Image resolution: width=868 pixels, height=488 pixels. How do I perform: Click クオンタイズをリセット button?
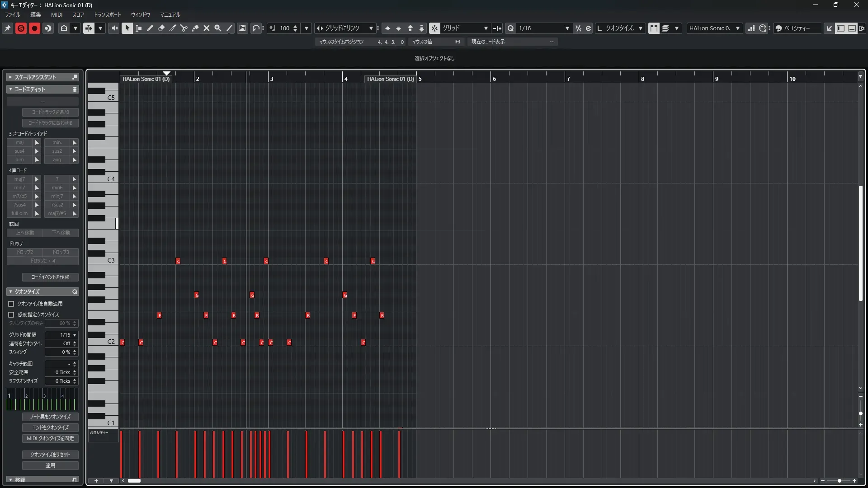(x=50, y=455)
